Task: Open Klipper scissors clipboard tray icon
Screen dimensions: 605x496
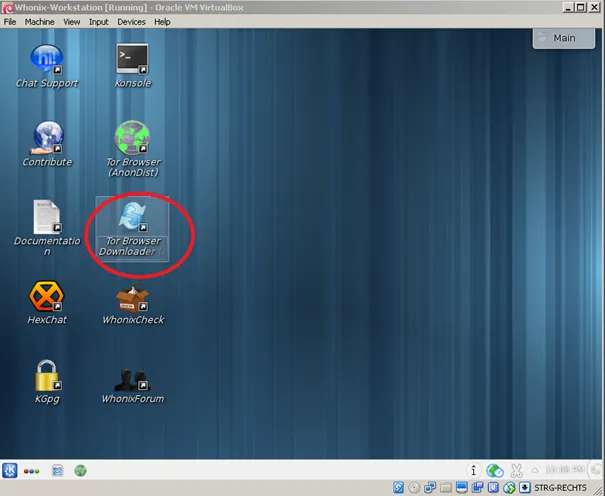Action: click(x=516, y=470)
